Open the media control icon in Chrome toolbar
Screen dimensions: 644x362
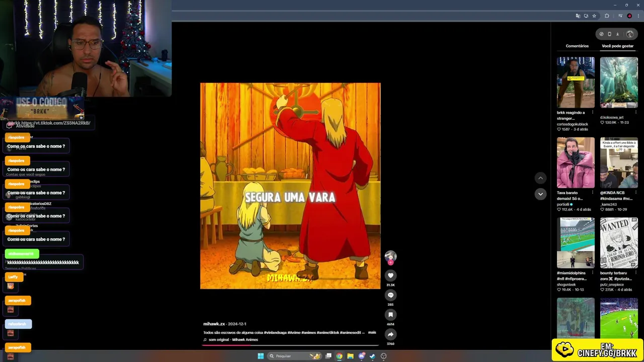[620, 16]
